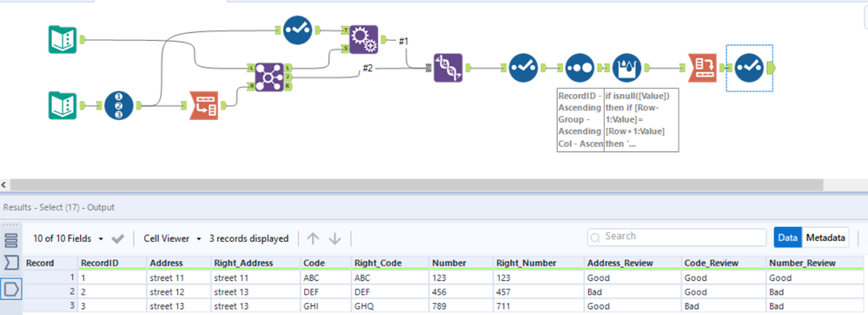Select the '711' Right_Number cell
The height and width of the screenshot is (315, 868).
point(539,305)
